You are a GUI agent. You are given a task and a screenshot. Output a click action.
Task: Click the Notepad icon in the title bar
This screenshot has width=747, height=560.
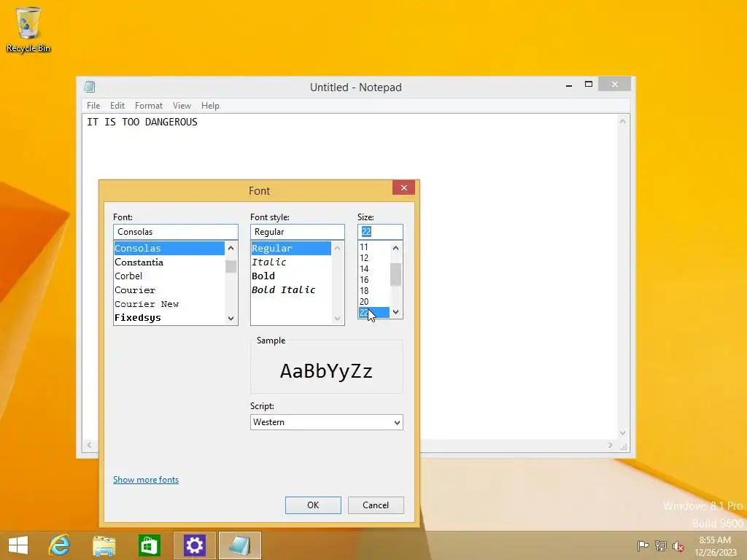90,87
